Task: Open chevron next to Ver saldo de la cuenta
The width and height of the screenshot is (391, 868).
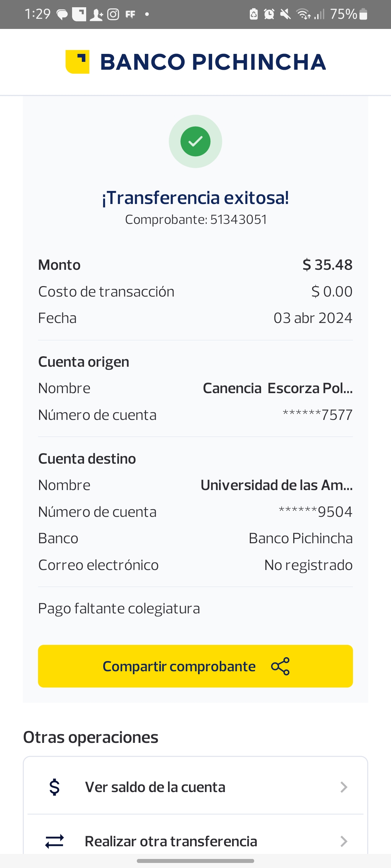Action: pyautogui.click(x=344, y=787)
